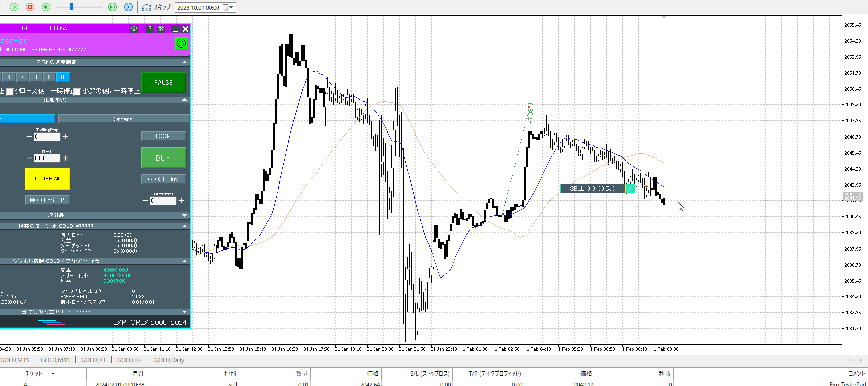Collapse the テストの速度制御 section
The height and width of the screenshot is (386, 868).
pyautogui.click(x=184, y=62)
